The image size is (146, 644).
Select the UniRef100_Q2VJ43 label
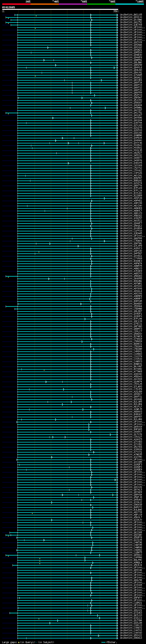[x=131, y=125]
